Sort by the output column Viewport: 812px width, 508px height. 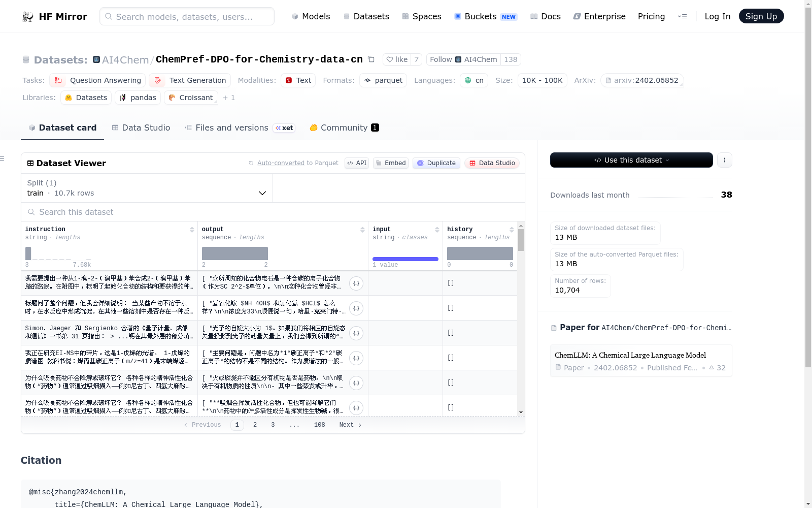[x=362, y=230]
